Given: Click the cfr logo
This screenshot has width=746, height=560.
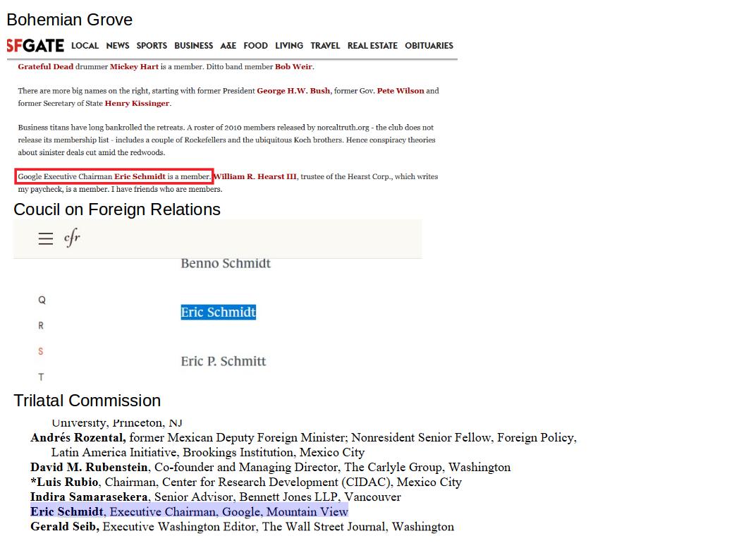Looking at the screenshot, I should pos(72,238).
